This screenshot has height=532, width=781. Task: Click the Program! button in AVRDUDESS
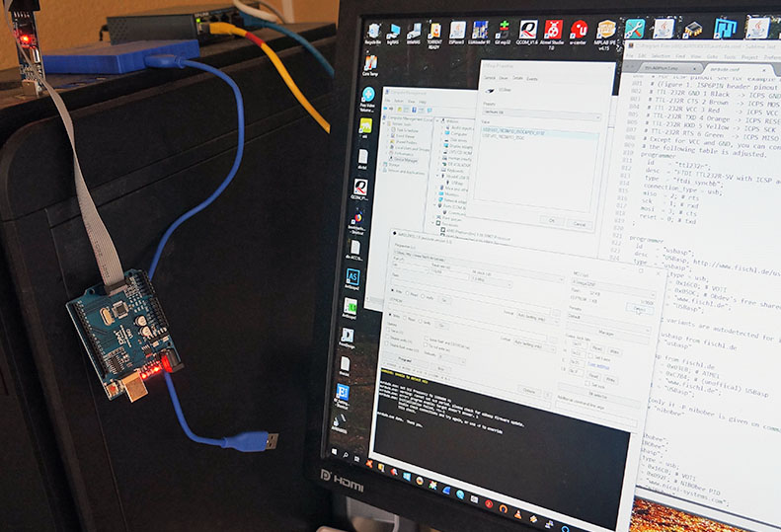click(x=405, y=359)
